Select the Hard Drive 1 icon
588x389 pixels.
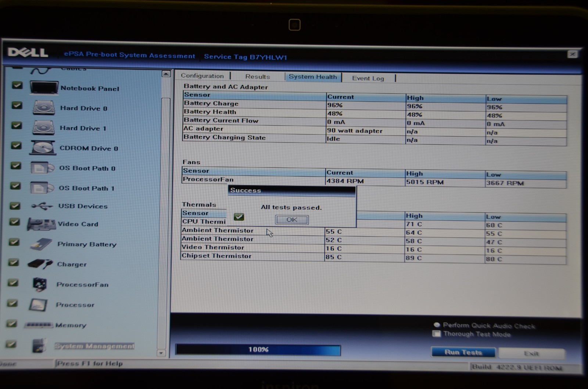click(43, 127)
